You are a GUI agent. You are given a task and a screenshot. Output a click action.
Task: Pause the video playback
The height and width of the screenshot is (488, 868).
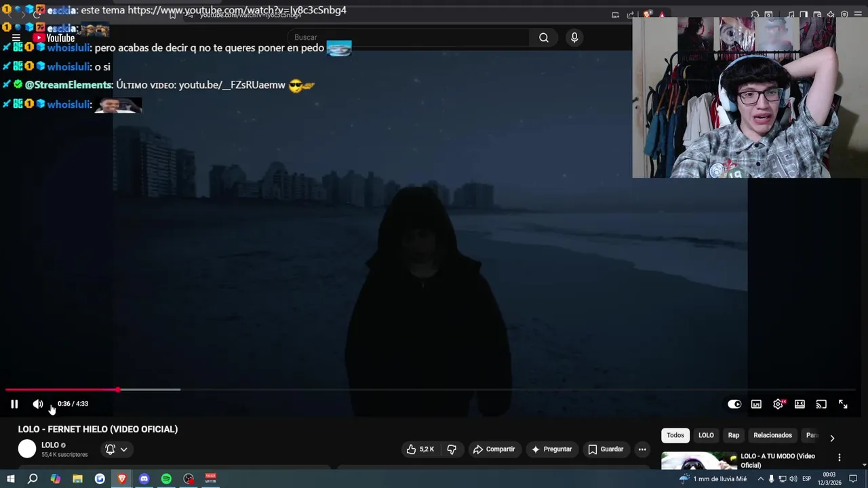[14, 404]
